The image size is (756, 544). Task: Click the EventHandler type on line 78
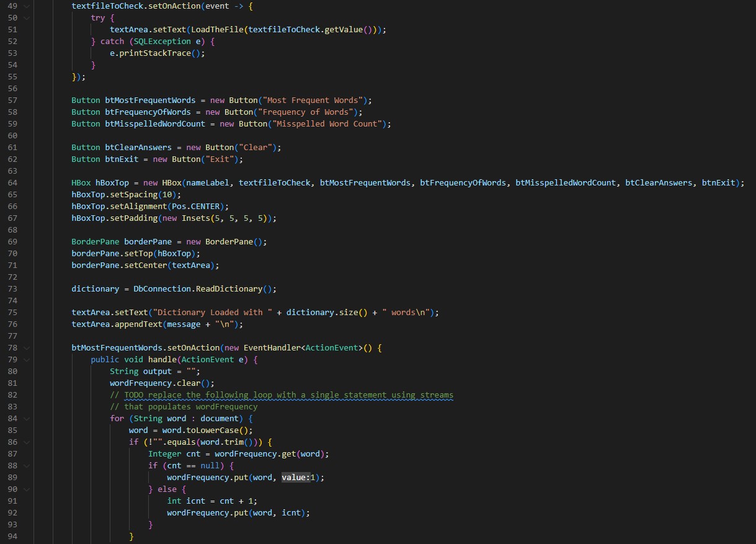pyautogui.click(x=272, y=348)
